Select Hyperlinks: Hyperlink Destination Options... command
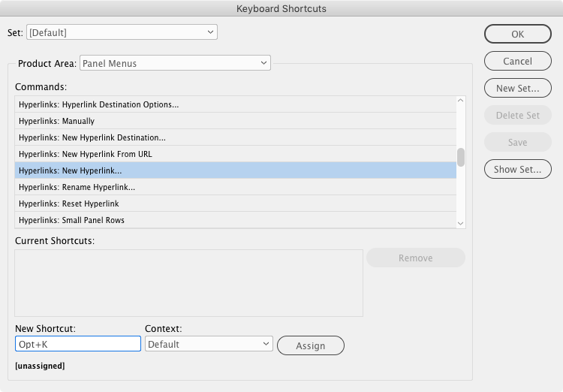The height and width of the screenshot is (392, 563). [x=236, y=104]
